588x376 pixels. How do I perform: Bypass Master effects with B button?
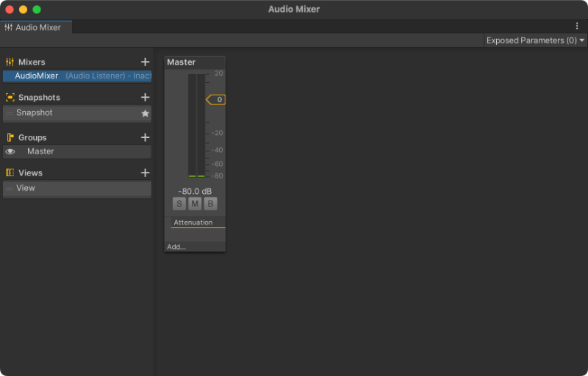[x=210, y=203]
